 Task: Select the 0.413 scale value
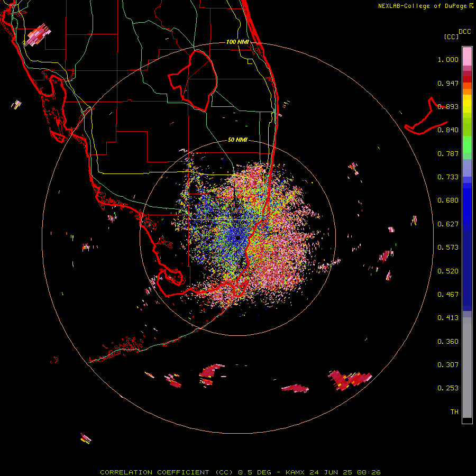click(x=448, y=318)
